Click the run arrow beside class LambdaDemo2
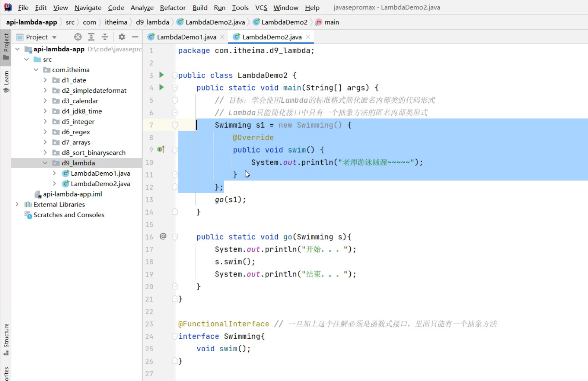Screen dimensions: 588x381 161,75
